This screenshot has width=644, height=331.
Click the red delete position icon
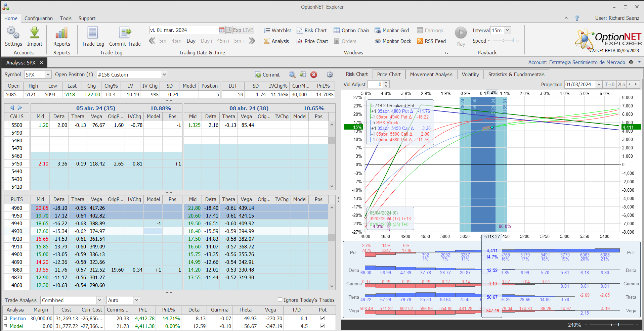pos(314,75)
